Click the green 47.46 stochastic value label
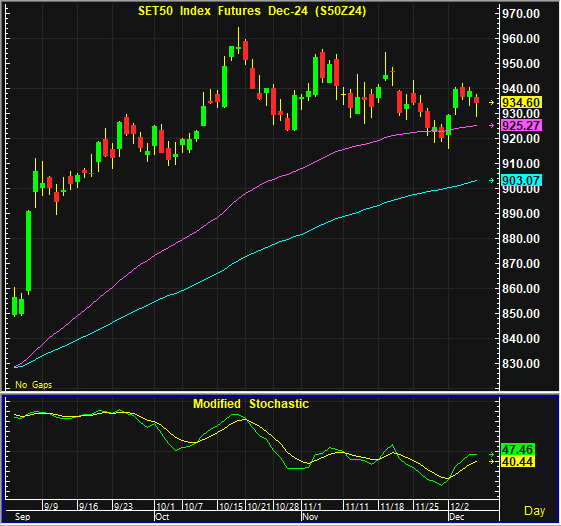 [517, 449]
